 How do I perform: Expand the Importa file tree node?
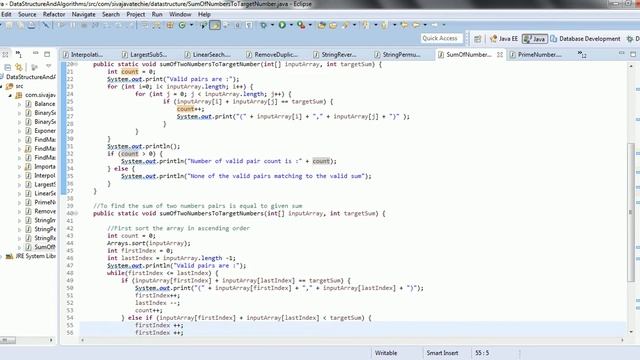tap(19, 167)
